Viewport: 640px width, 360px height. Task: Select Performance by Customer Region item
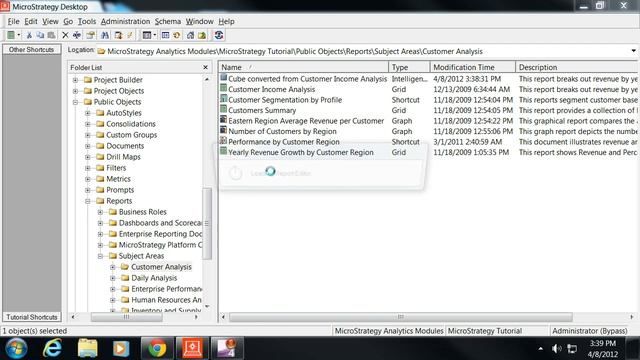coord(284,142)
